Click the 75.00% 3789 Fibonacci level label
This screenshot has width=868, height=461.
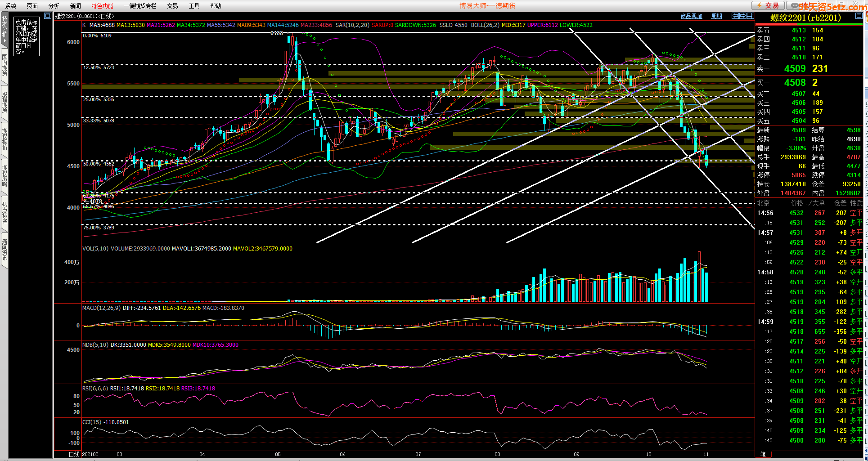coord(99,228)
